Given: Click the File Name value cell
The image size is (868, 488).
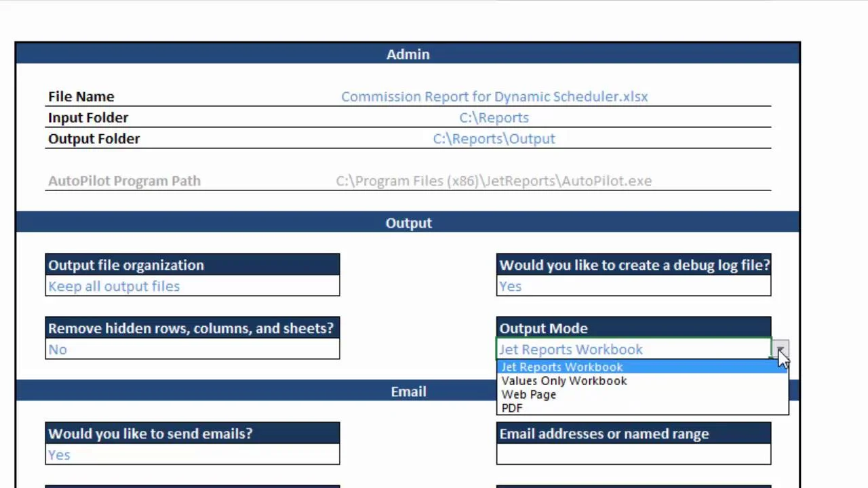Looking at the screenshot, I should (x=494, y=97).
